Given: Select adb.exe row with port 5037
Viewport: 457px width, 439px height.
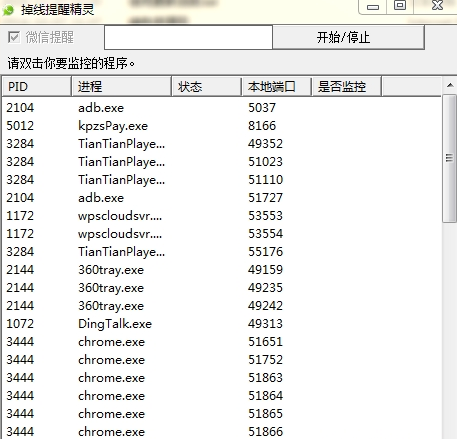Looking at the screenshot, I should tap(222, 108).
